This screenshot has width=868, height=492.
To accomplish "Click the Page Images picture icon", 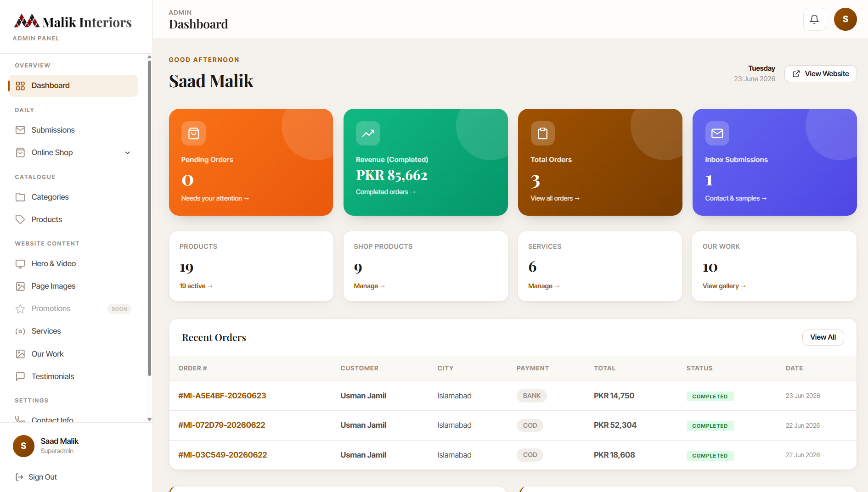I will pos(20,286).
